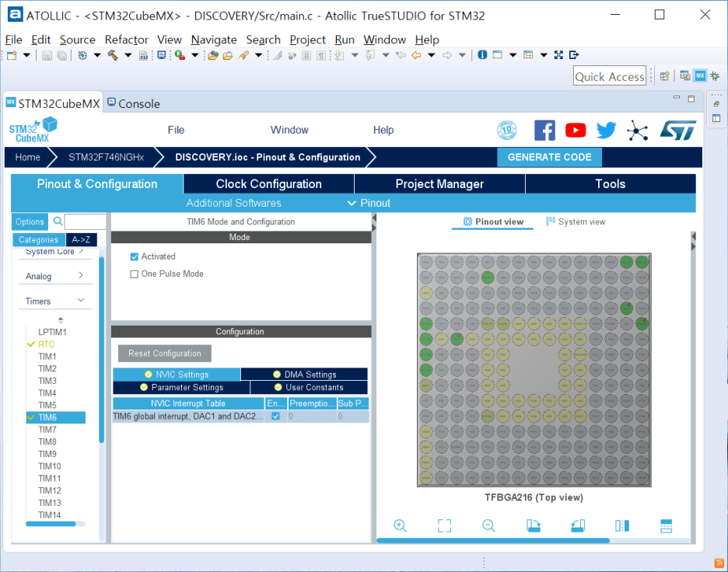The width and height of the screenshot is (728, 572).
Task: Open the Navigate menu
Action: 214,40
